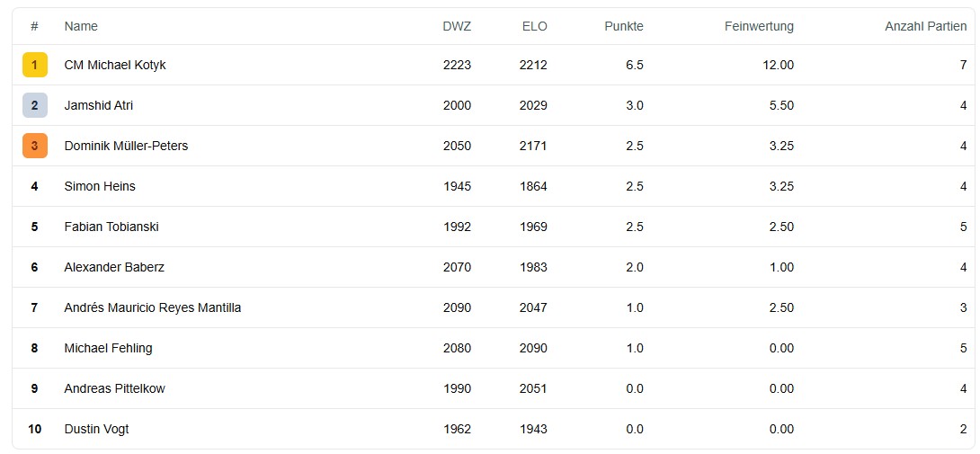Sort table by ELO column header
This screenshot has width=980, height=454.
(534, 26)
